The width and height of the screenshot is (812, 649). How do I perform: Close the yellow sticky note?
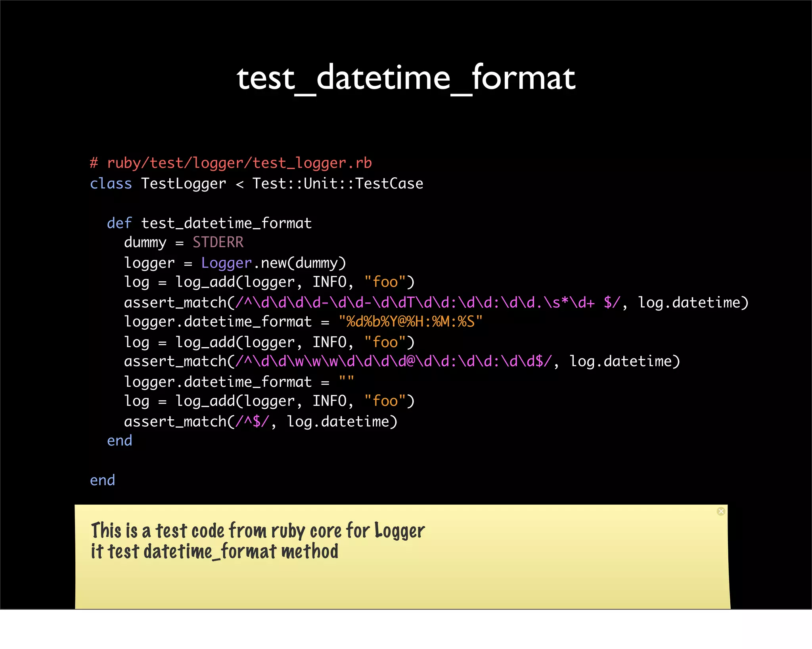pyautogui.click(x=721, y=511)
